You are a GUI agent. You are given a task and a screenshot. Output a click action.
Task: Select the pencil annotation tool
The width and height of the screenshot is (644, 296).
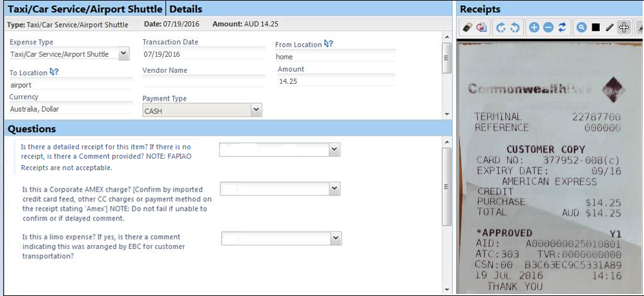[609, 28]
